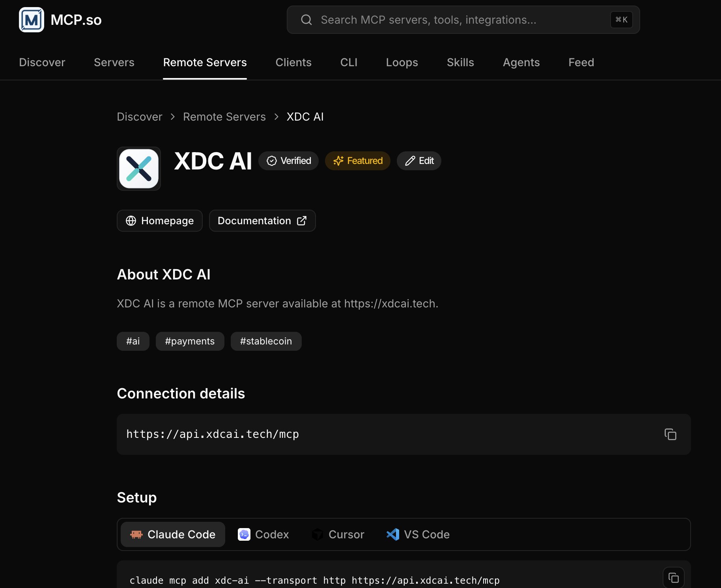Select the VS Code setup tab

[x=418, y=534]
